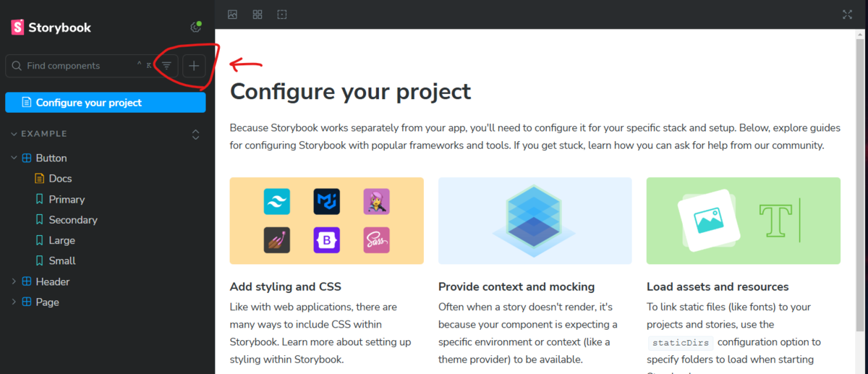868x374 pixels.
Task: Click the staticDirs code snippet
Action: pyautogui.click(x=680, y=342)
